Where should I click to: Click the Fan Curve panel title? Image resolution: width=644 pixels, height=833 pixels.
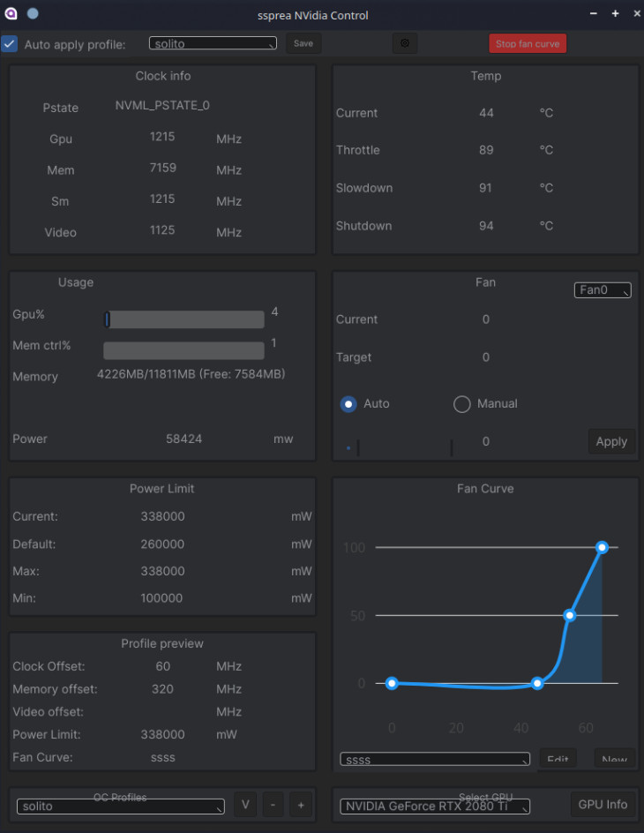(485, 489)
